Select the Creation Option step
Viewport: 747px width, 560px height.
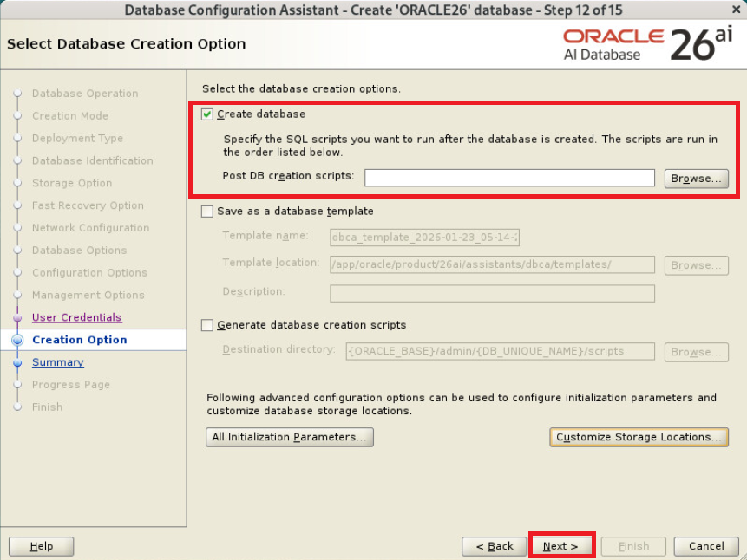(x=80, y=340)
